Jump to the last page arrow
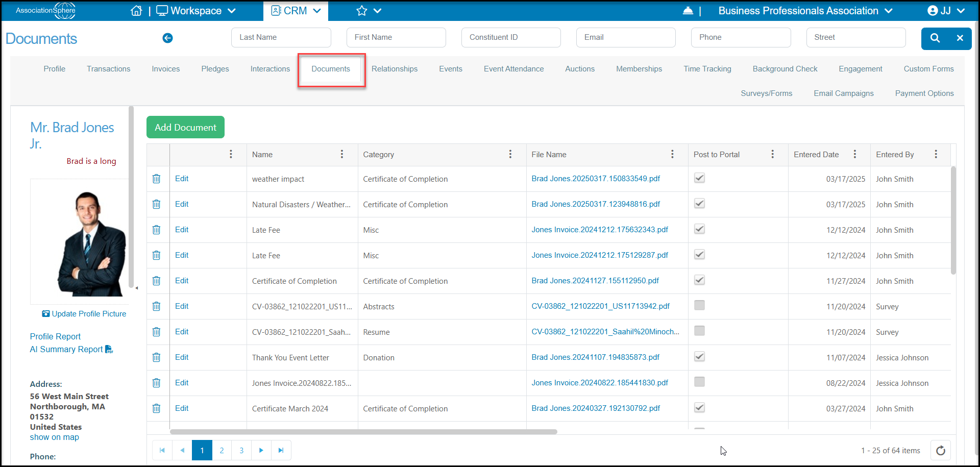980x467 pixels. [x=281, y=450]
